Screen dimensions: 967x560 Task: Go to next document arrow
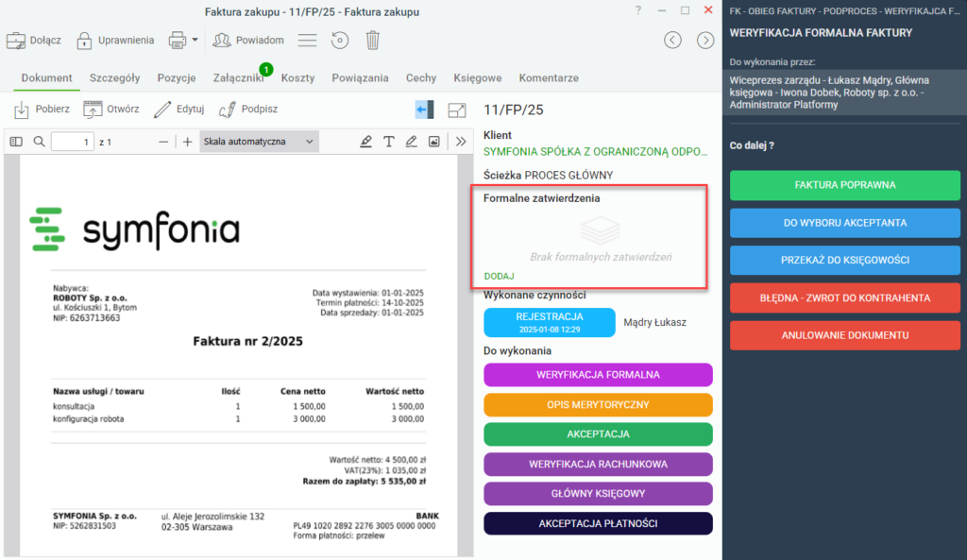705,41
